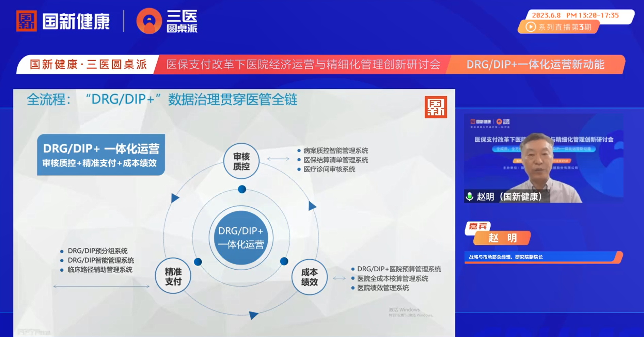Screen dimensions: 644x337
Task: Select the 精准支付 circle node
Action: pos(173,276)
